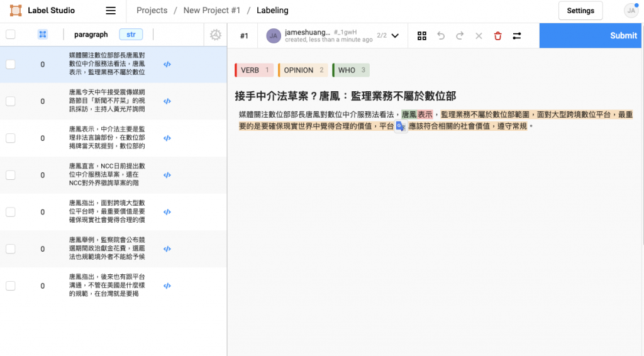Screen dimensions: 644x356
Task: Submit the annotation
Action: [x=591, y=36]
